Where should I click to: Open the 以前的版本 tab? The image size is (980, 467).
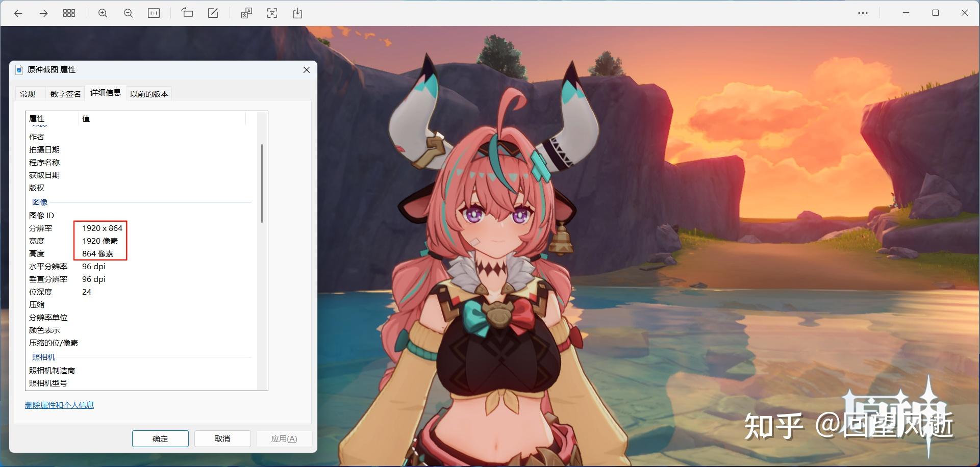pos(149,94)
